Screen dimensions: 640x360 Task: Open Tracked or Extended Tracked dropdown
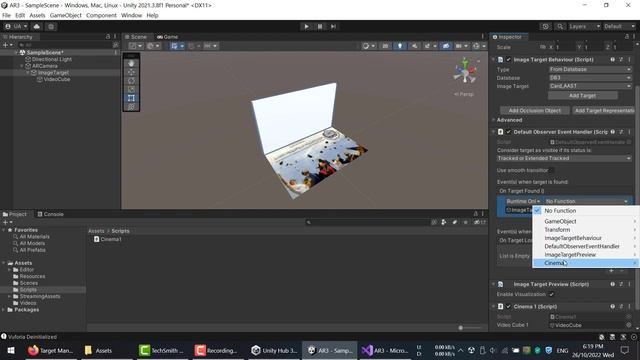564,158
